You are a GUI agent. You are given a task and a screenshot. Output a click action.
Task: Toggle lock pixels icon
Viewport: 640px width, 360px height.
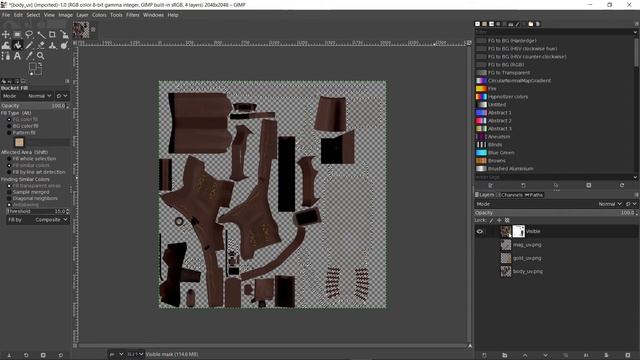(491, 220)
